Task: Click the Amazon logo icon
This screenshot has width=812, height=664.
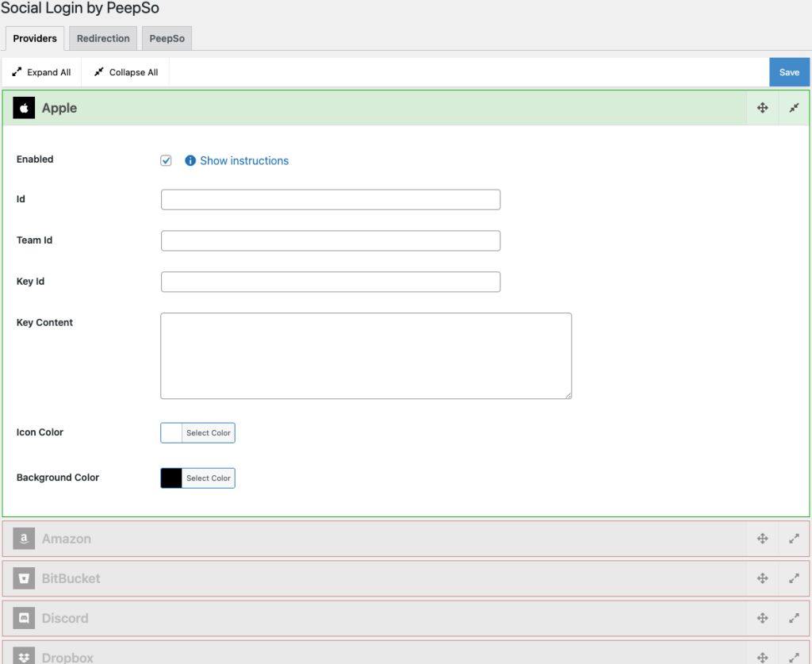Action: click(x=24, y=539)
